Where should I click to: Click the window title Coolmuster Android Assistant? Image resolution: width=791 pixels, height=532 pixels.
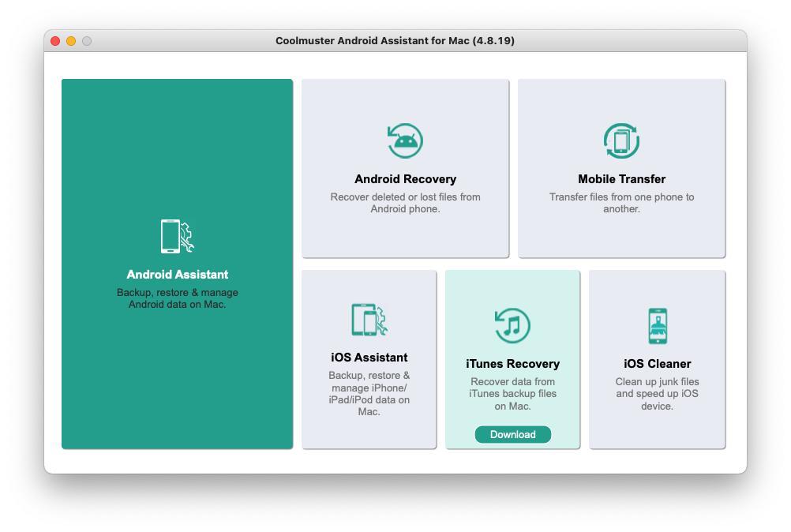pyautogui.click(x=395, y=41)
